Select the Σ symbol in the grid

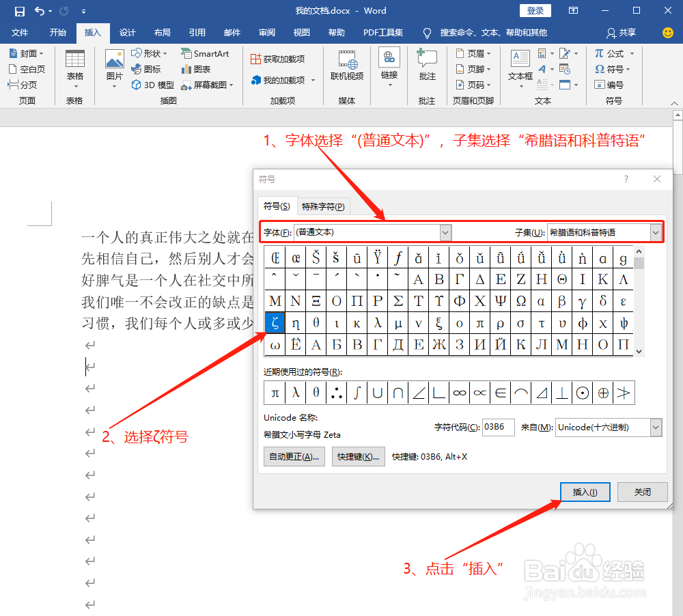(398, 301)
